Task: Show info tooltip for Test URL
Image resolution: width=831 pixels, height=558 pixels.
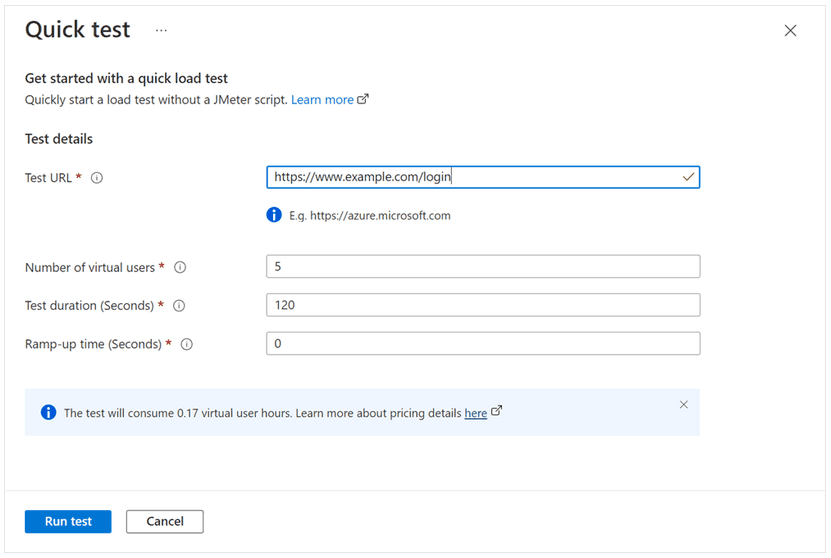Action: point(96,178)
